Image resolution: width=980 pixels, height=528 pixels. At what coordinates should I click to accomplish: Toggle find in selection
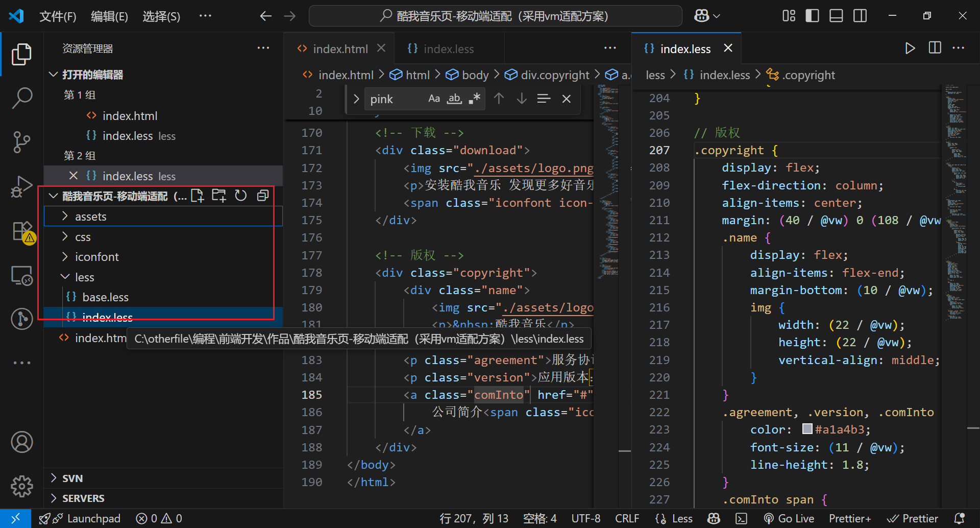[544, 99]
